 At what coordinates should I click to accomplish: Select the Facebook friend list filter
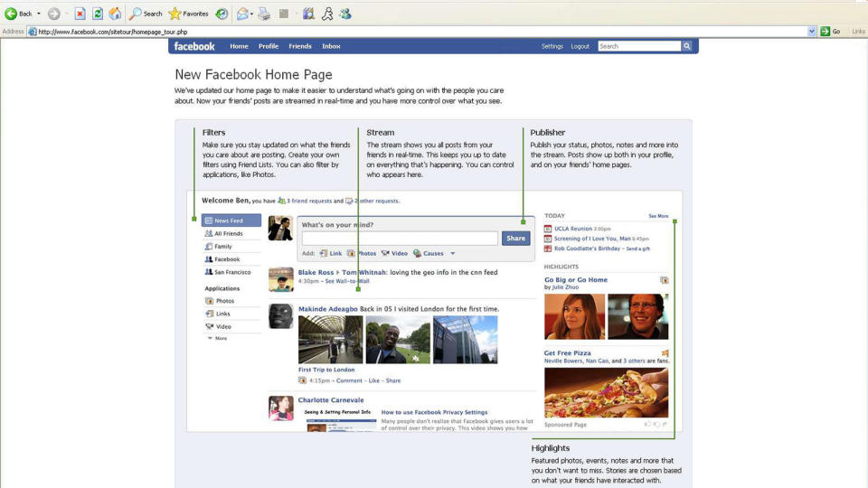227,259
